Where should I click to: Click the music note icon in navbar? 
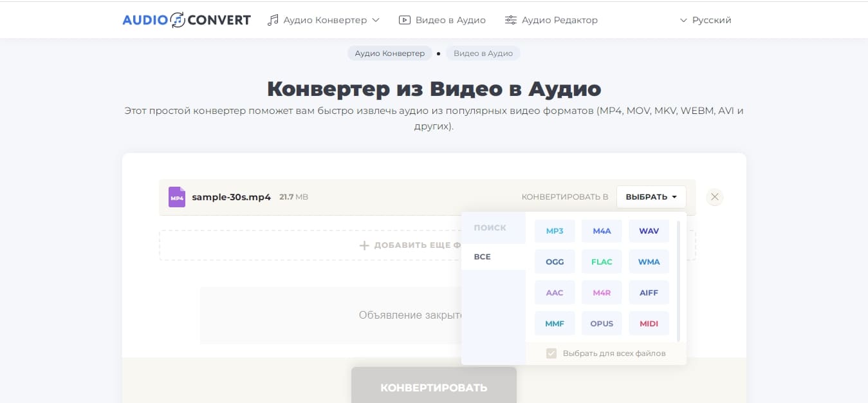[x=273, y=20]
